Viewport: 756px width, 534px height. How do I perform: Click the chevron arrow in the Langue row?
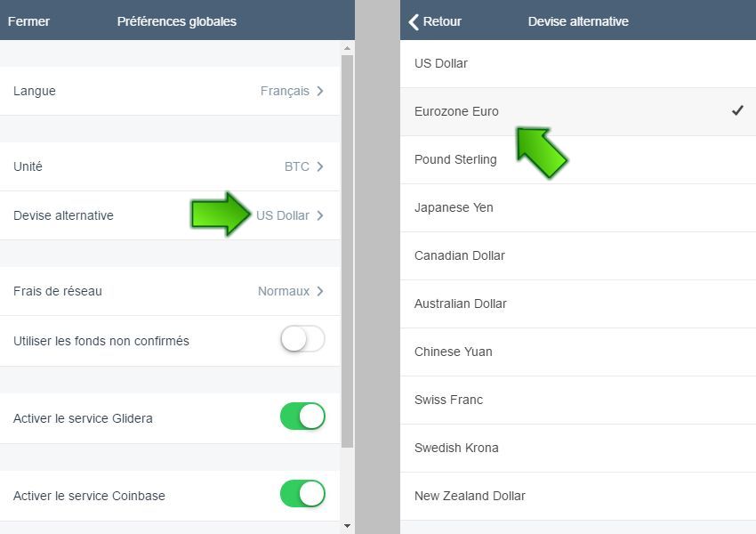click(319, 91)
